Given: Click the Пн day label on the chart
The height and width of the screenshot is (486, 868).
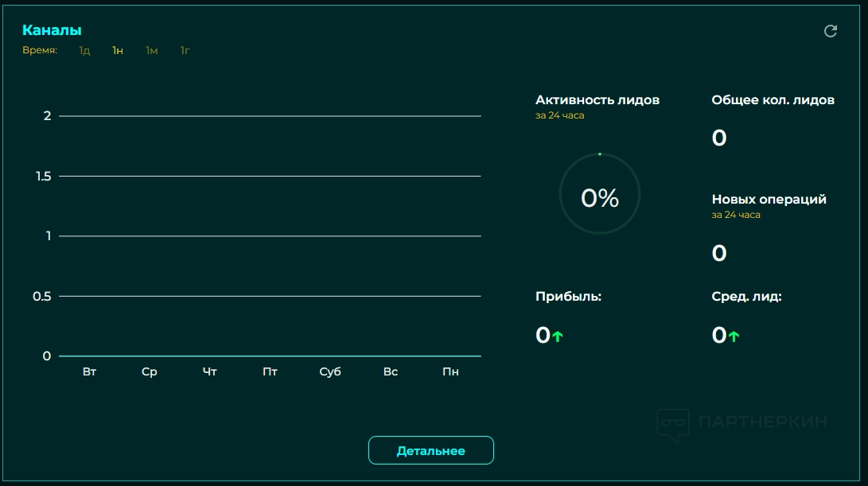Looking at the screenshot, I should [450, 372].
